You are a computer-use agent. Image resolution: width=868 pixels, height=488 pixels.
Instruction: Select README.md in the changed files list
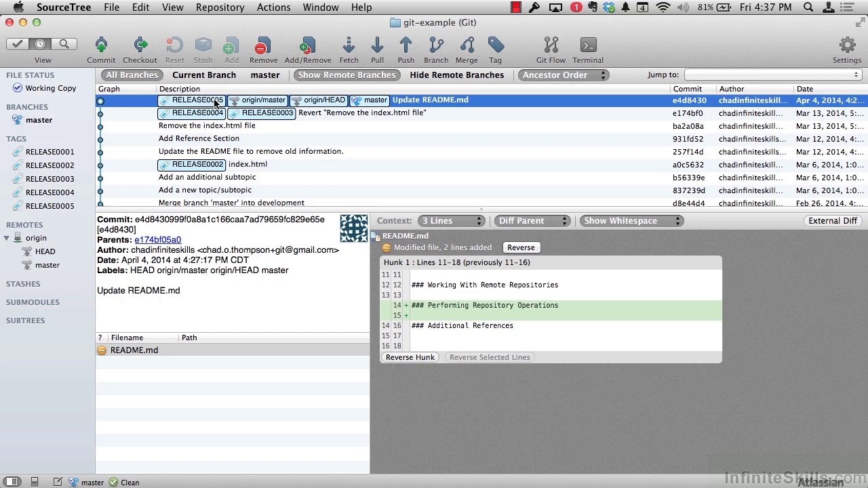point(233,350)
